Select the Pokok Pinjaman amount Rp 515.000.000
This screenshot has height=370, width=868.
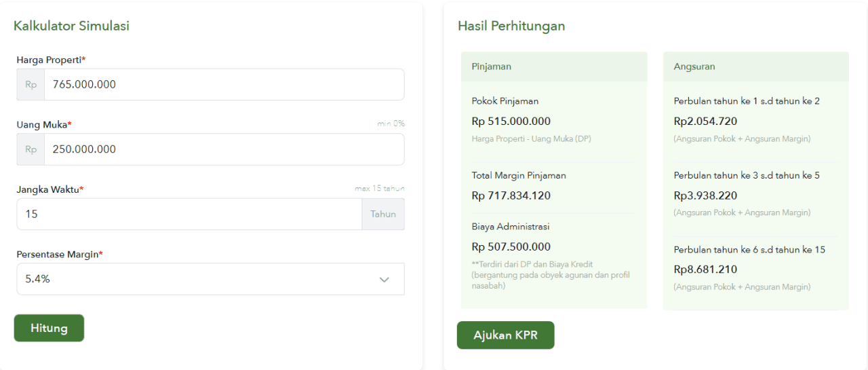click(511, 122)
